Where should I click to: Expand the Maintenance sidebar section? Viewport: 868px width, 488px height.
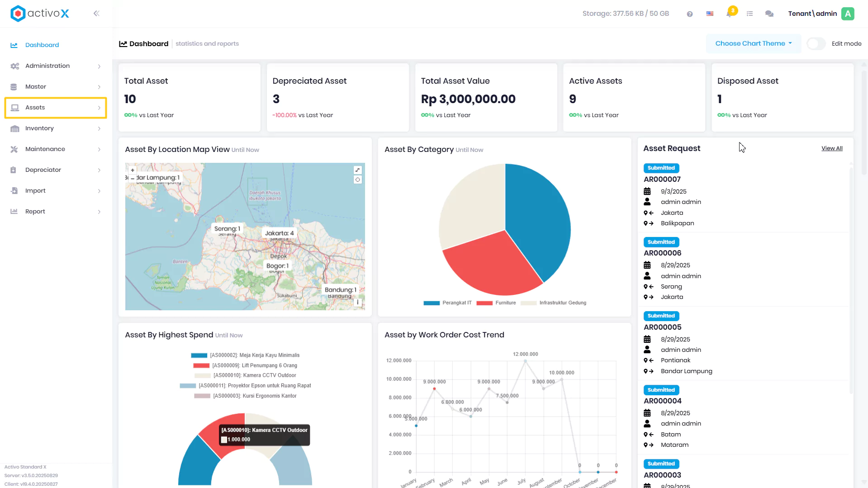click(56, 149)
